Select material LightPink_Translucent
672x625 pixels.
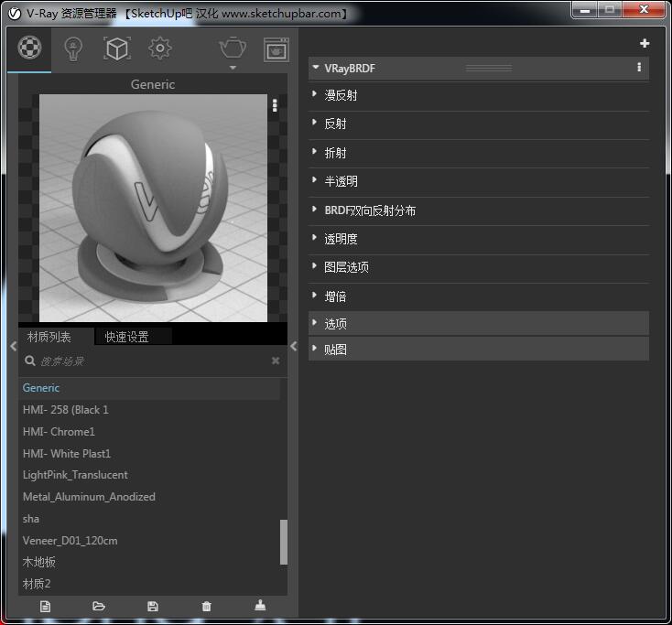(149, 475)
